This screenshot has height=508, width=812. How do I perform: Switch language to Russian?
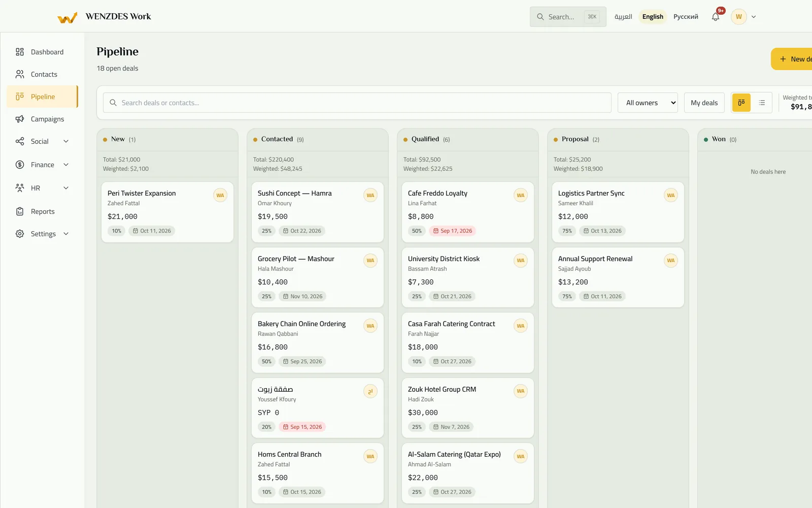686,17
